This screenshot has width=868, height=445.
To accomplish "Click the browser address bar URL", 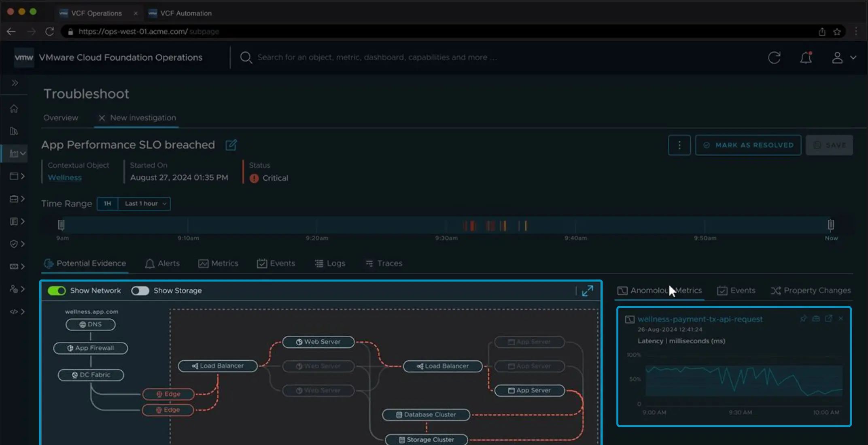I will [149, 32].
